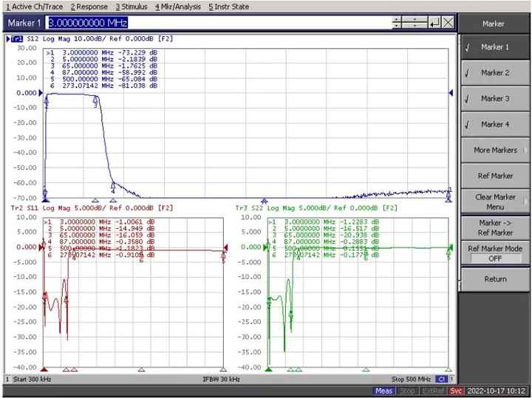532x398 pixels.
Task: Click the marker frequency stepper arrows
Action: (397, 23)
